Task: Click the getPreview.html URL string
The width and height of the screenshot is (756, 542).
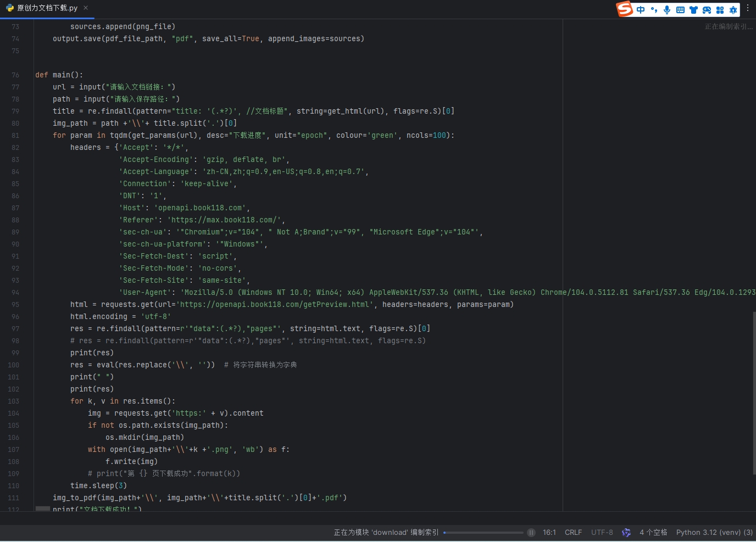Action: (275, 305)
